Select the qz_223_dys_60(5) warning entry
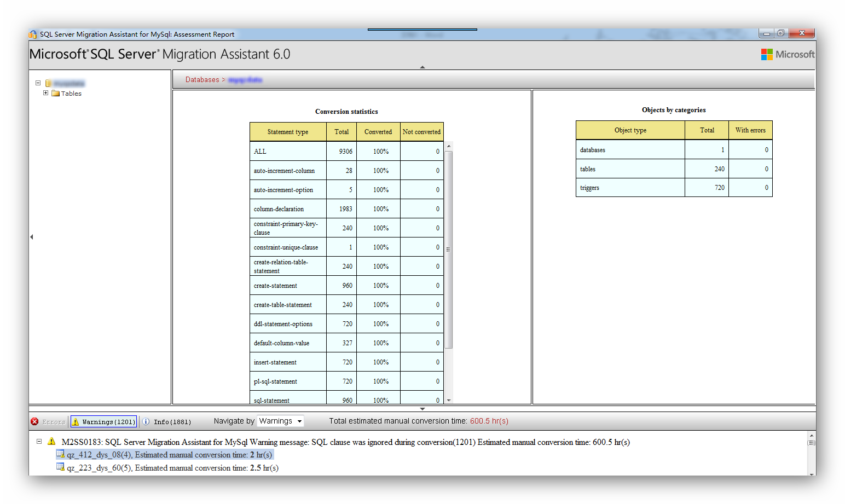845x504 pixels. click(x=167, y=468)
